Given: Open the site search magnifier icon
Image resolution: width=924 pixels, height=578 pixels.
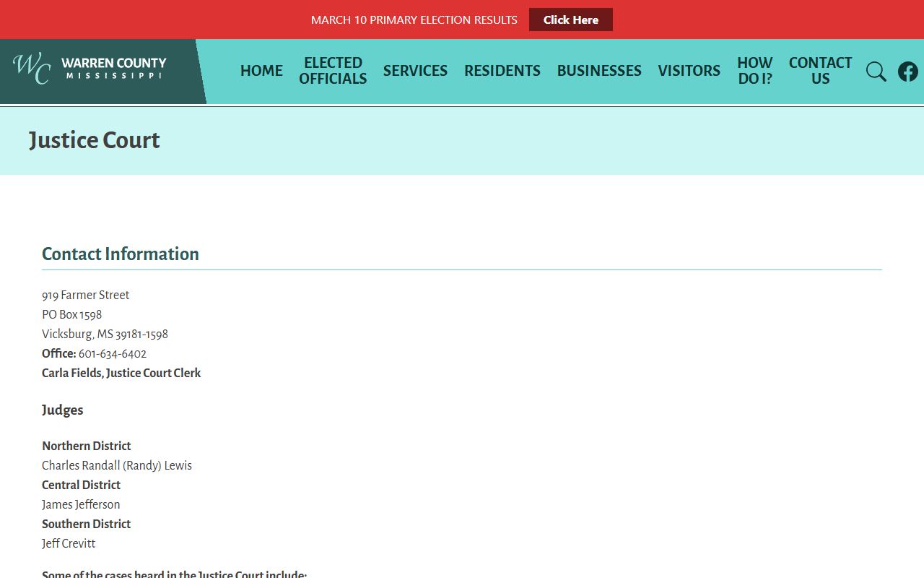Looking at the screenshot, I should pyautogui.click(x=876, y=72).
